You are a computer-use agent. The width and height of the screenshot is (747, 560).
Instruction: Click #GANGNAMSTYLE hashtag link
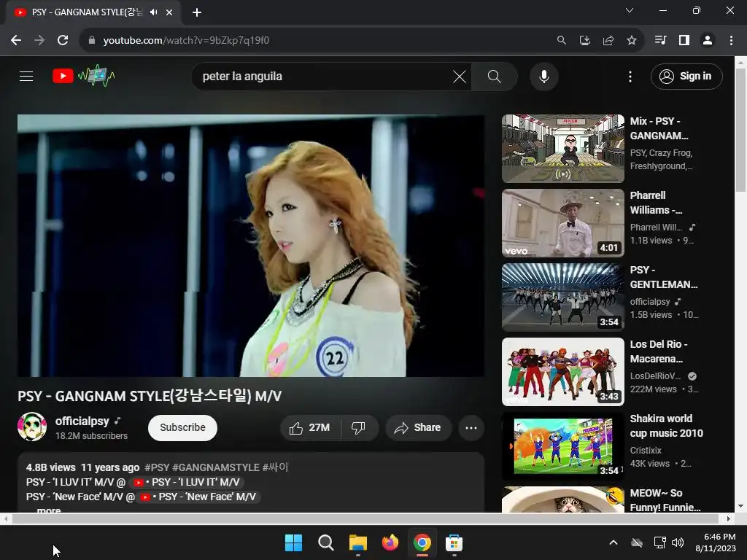[215, 467]
